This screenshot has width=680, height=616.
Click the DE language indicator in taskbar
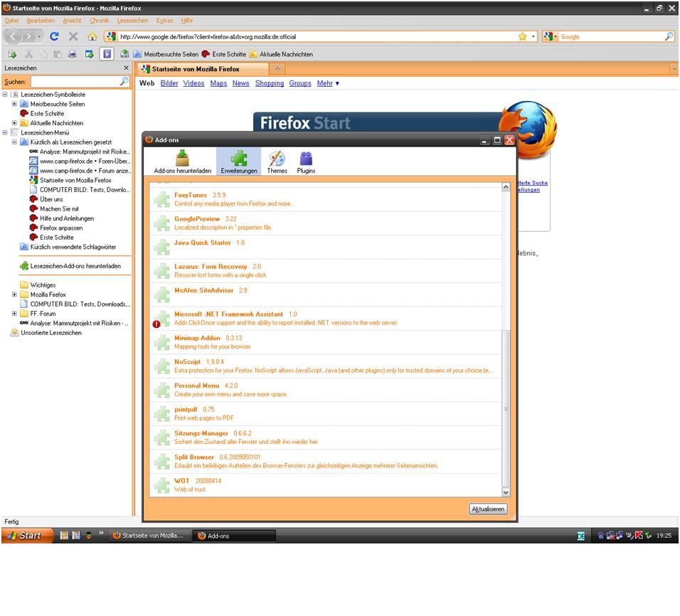coord(581,536)
